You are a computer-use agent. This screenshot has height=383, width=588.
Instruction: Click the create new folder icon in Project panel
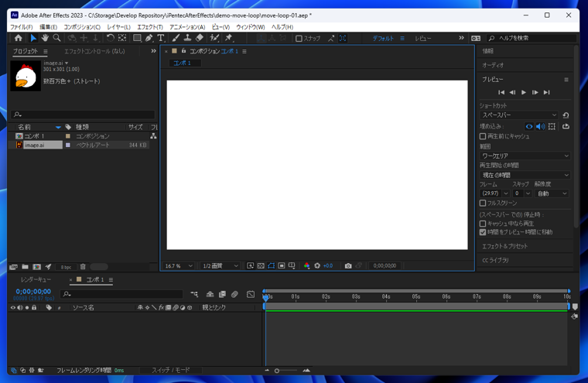click(25, 267)
